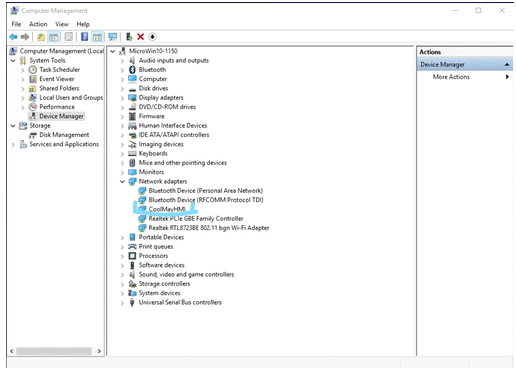Click the Up one level folder icon
Viewport: 516px width, 373px height.
point(41,37)
